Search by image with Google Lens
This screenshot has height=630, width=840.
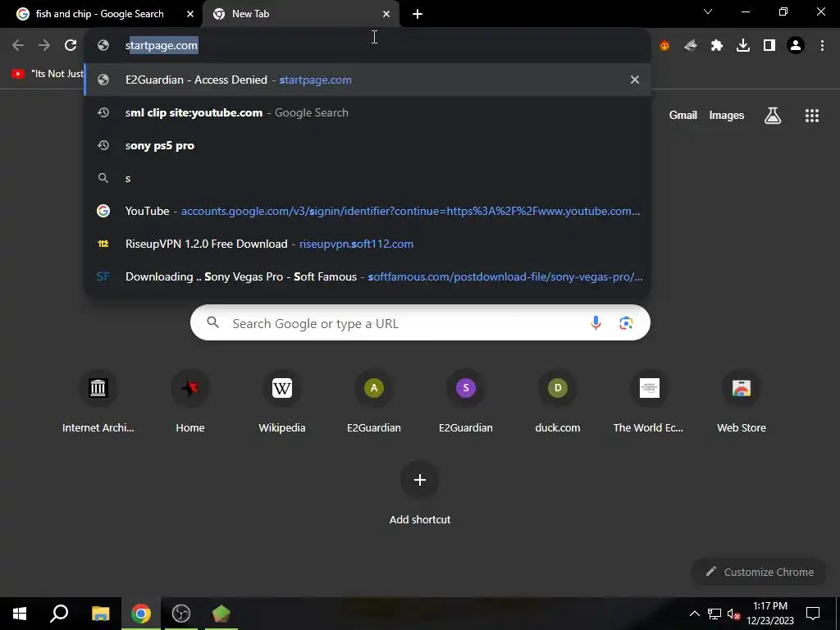point(626,323)
